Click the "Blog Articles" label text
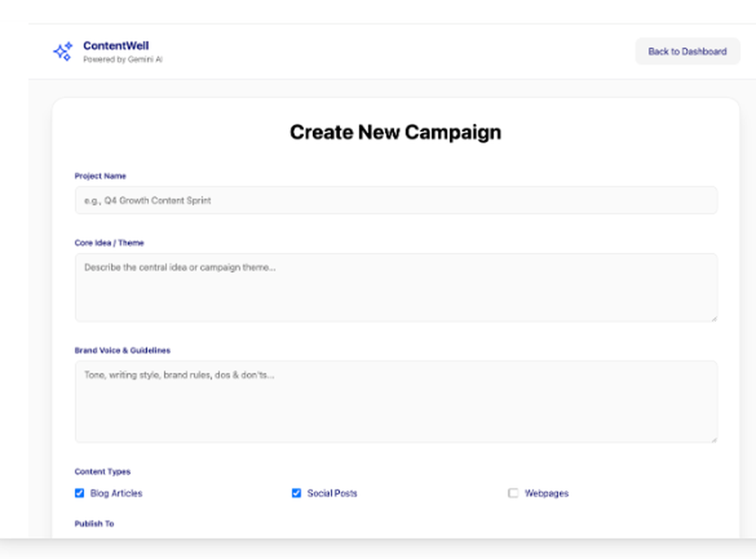This screenshot has height=559, width=756. click(115, 493)
